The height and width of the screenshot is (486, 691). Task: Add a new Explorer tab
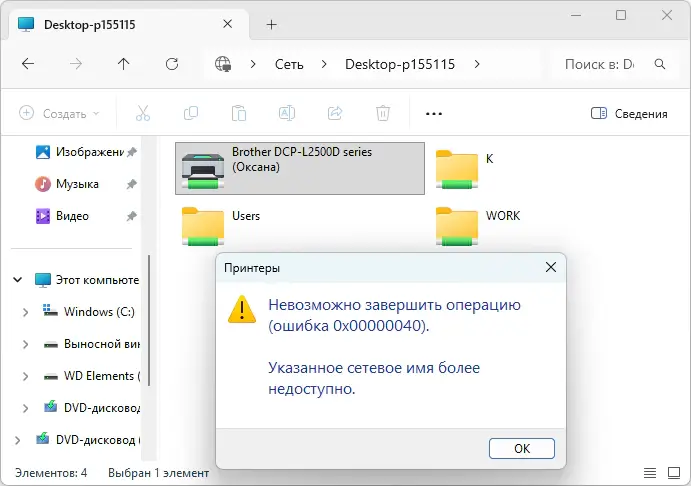(271, 25)
